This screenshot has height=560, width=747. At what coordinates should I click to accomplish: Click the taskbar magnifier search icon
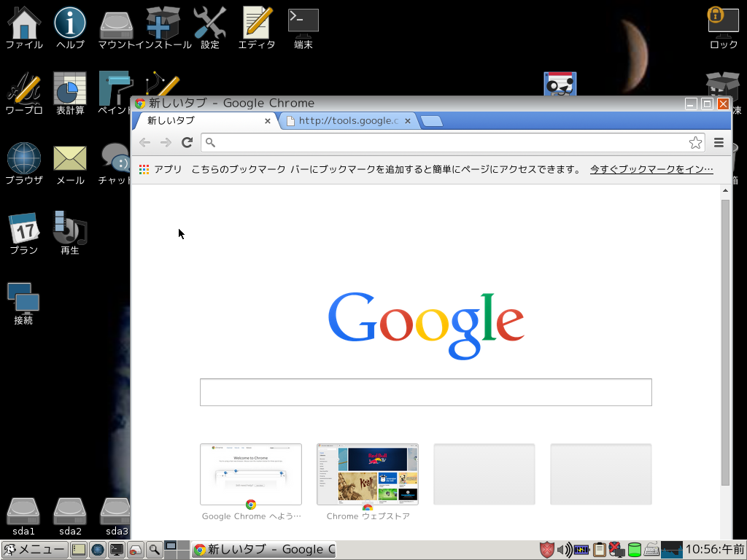tap(154, 550)
